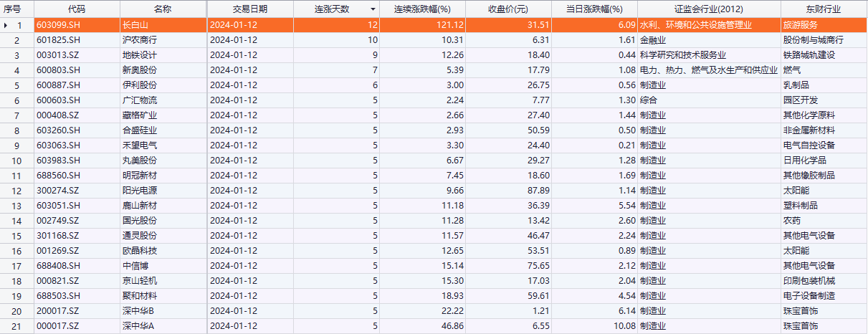Click the sort arrow in 连涨天数 header

pyautogui.click(x=372, y=9)
